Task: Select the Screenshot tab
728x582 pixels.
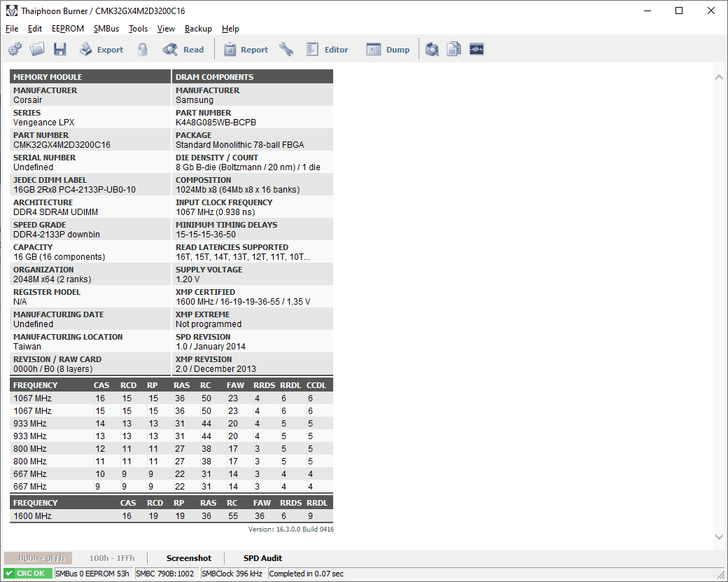Action: pos(189,558)
